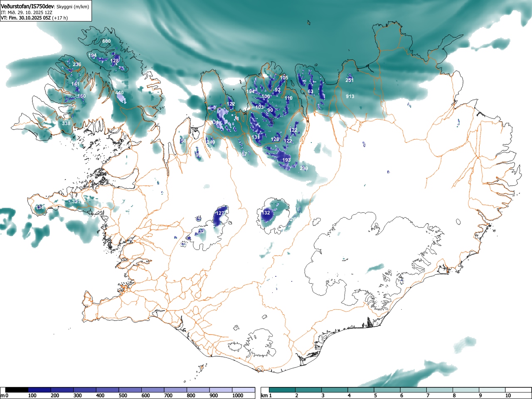Image resolution: width=532 pixels, height=399 pixels.
Task: Select the map value 127 on the glacier
Action: pyautogui.click(x=220, y=213)
